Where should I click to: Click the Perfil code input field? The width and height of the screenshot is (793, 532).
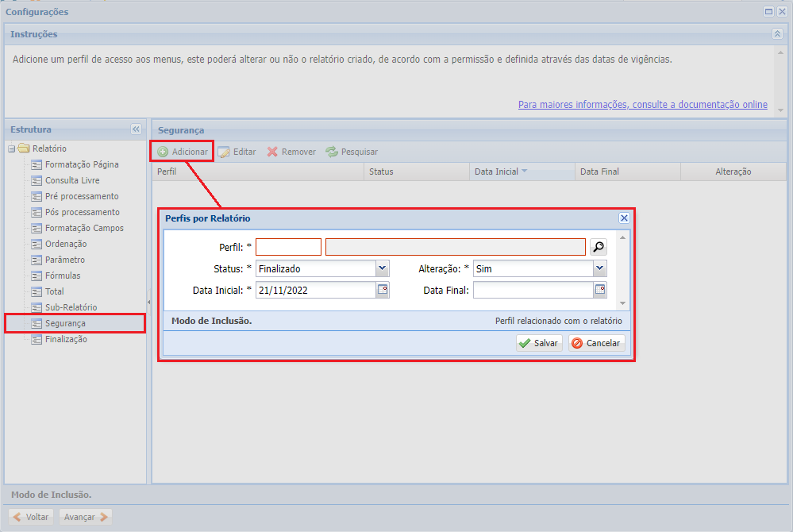pos(288,247)
